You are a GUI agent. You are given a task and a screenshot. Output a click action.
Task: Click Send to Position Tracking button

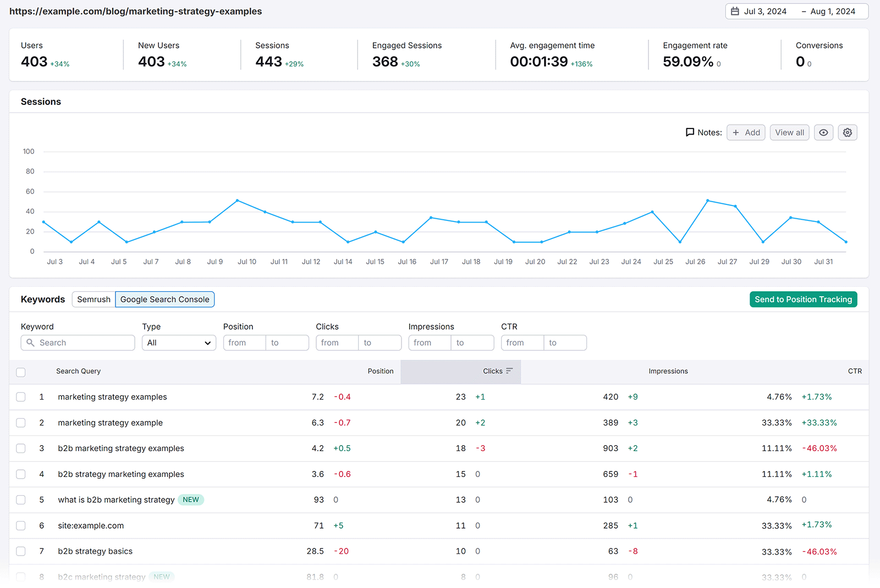(x=803, y=299)
